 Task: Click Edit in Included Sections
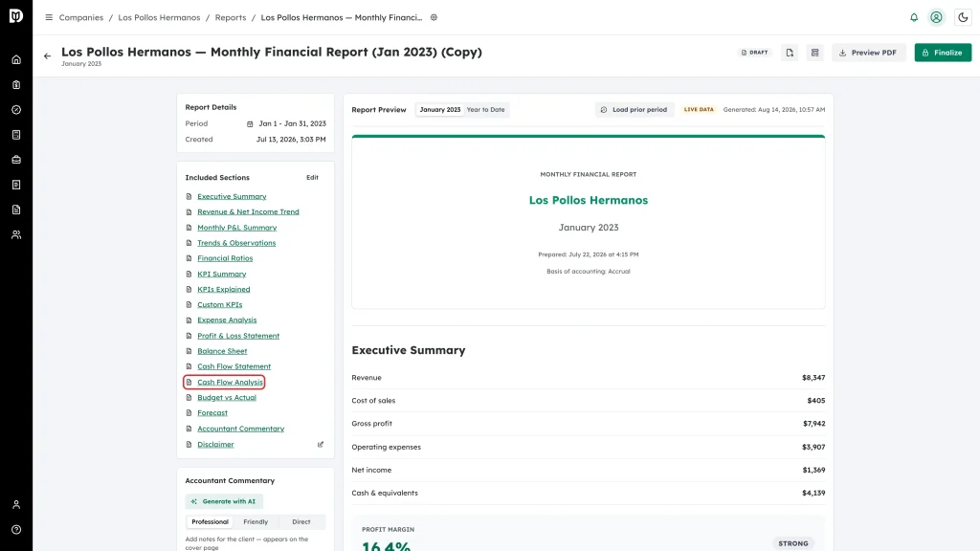313,177
